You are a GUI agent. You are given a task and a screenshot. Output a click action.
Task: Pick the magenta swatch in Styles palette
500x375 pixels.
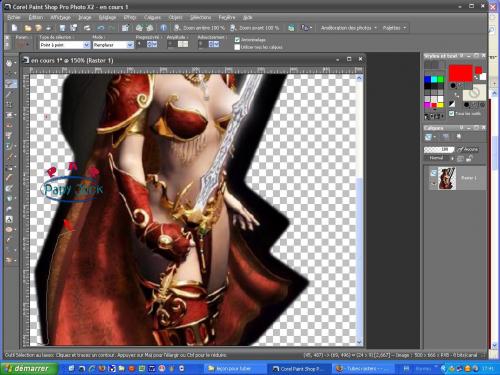[x=428, y=105]
